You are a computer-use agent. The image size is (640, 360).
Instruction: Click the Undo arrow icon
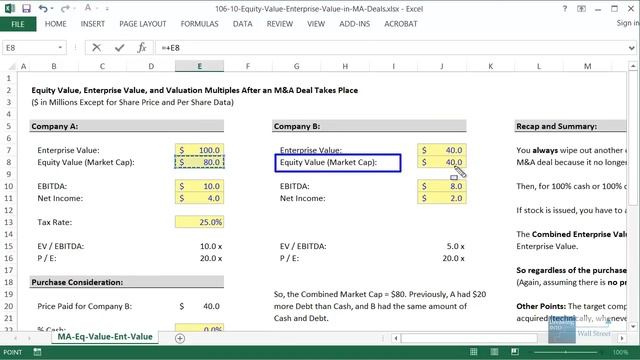tap(42, 9)
